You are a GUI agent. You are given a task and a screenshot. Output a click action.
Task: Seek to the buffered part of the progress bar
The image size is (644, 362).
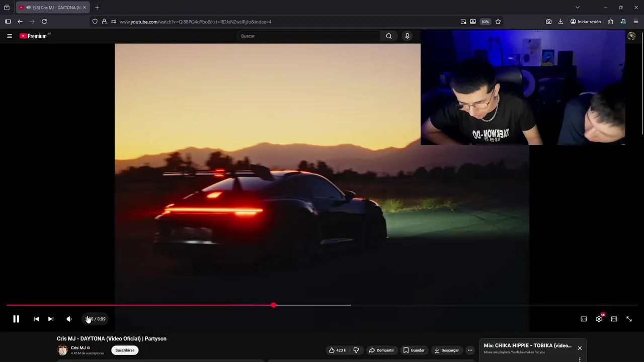(312, 305)
